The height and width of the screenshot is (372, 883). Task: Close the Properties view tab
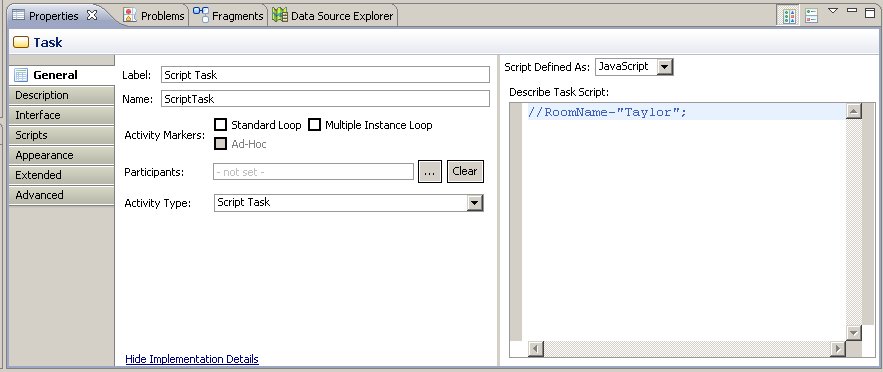point(92,16)
